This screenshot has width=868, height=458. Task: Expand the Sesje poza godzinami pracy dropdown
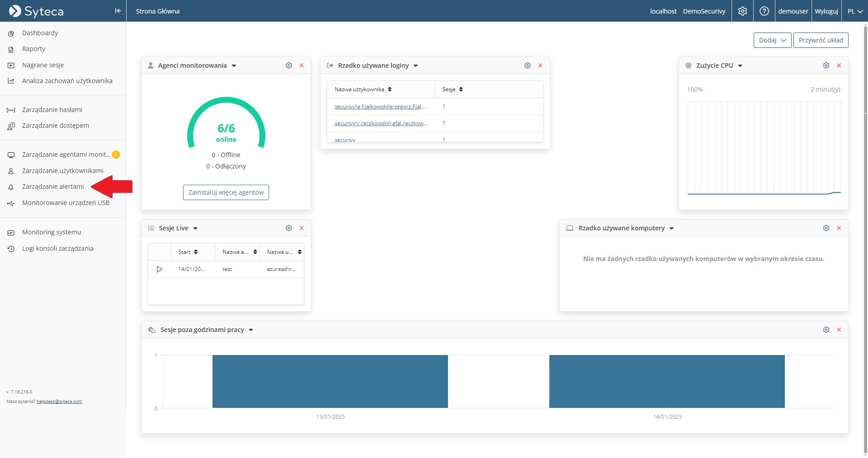tap(251, 330)
